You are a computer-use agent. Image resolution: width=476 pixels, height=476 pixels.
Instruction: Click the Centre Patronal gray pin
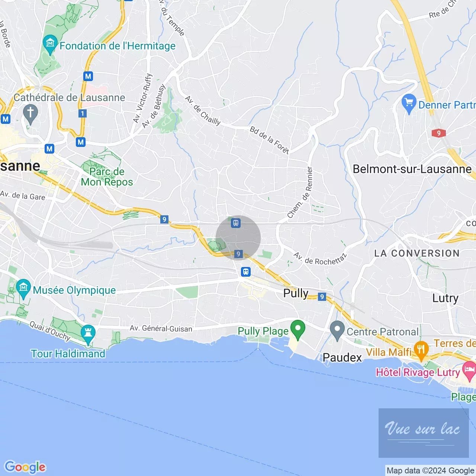tap(337, 330)
